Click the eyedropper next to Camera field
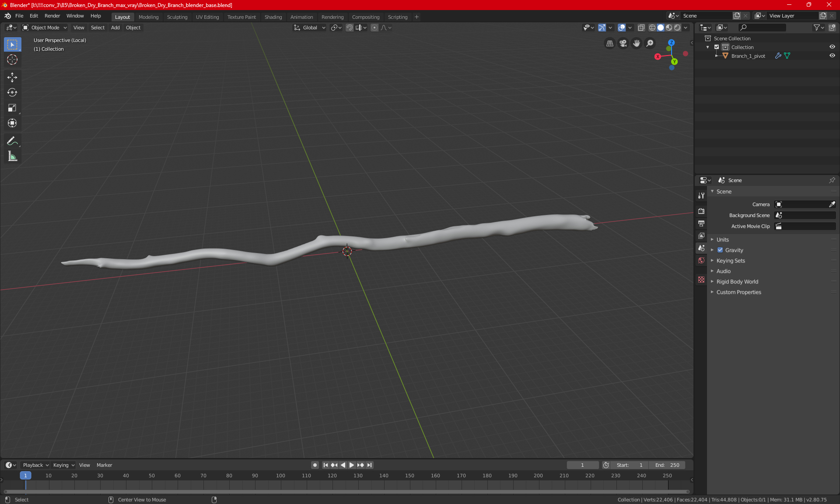 (x=832, y=204)
